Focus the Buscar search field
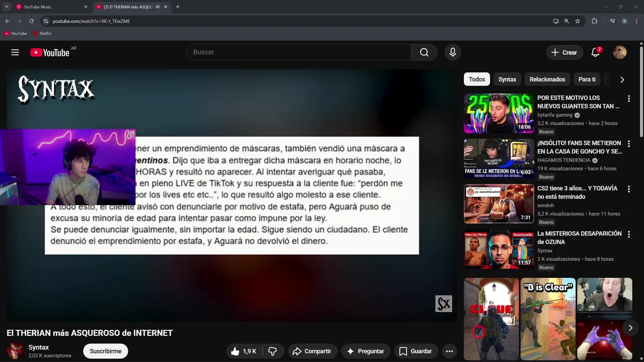The width and height of the screenshot is (644, 362). tap(298, 52)
